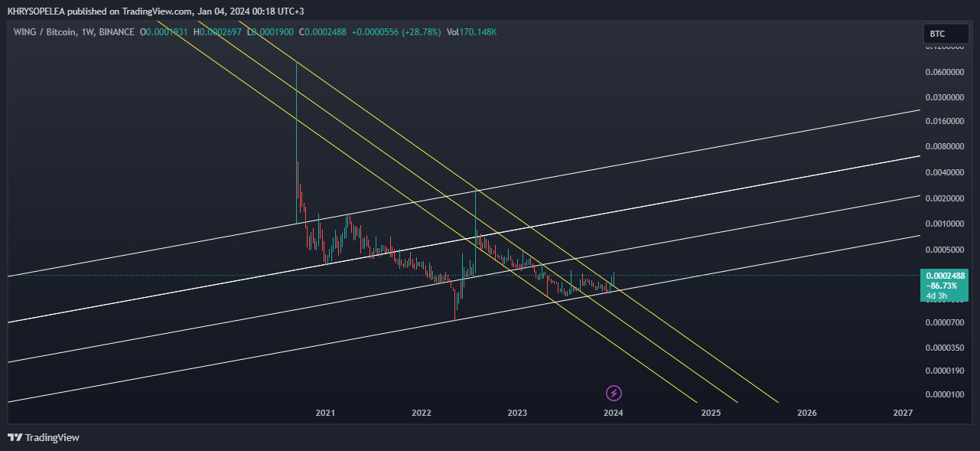
Task: Click the 0.0000350 price axis label
Action: pos(945,348)
